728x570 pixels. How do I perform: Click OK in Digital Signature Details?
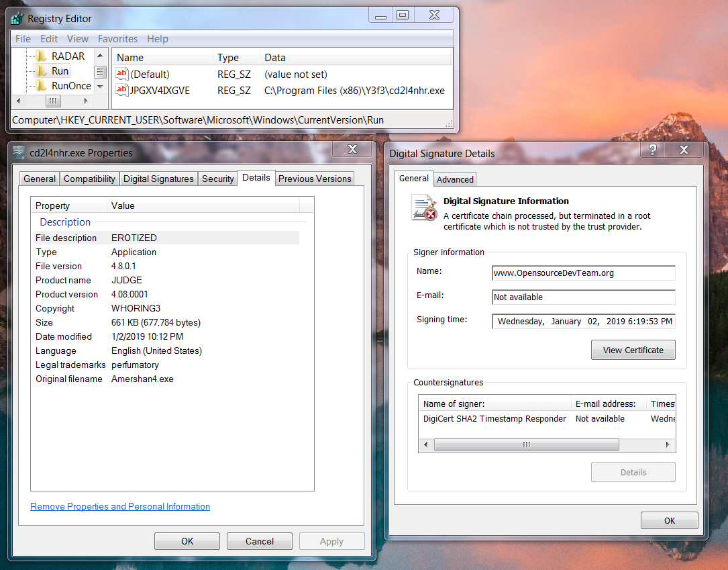coord(670,521)
